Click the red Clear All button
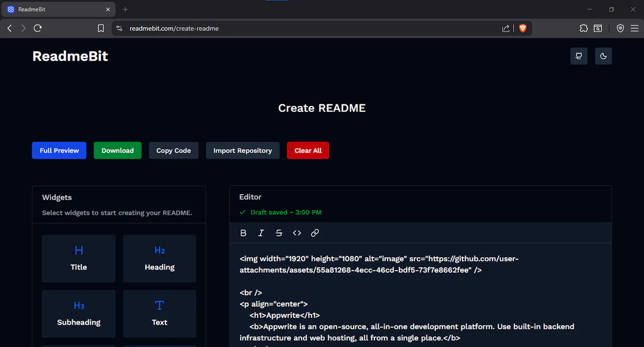 (308, 151)
